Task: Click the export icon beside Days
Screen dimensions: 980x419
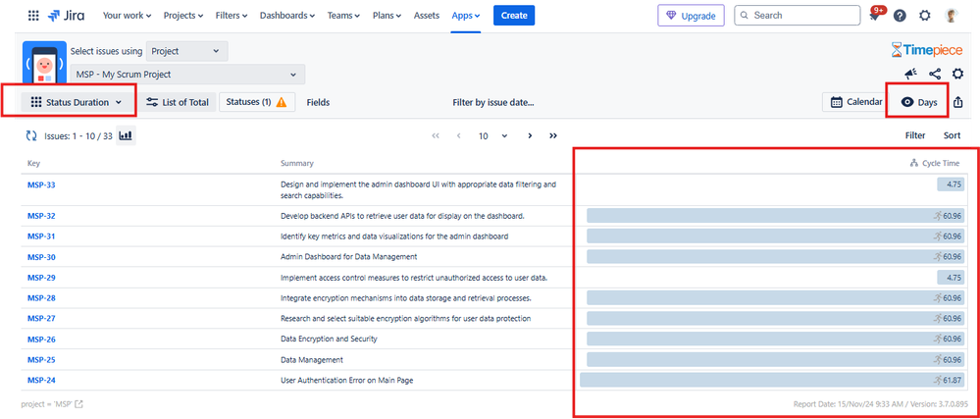Action: tap(958, 103)
